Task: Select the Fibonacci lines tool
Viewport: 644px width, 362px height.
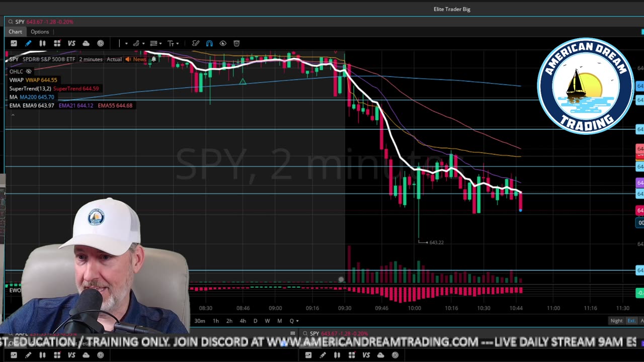Action: click(x=153, y=43)
